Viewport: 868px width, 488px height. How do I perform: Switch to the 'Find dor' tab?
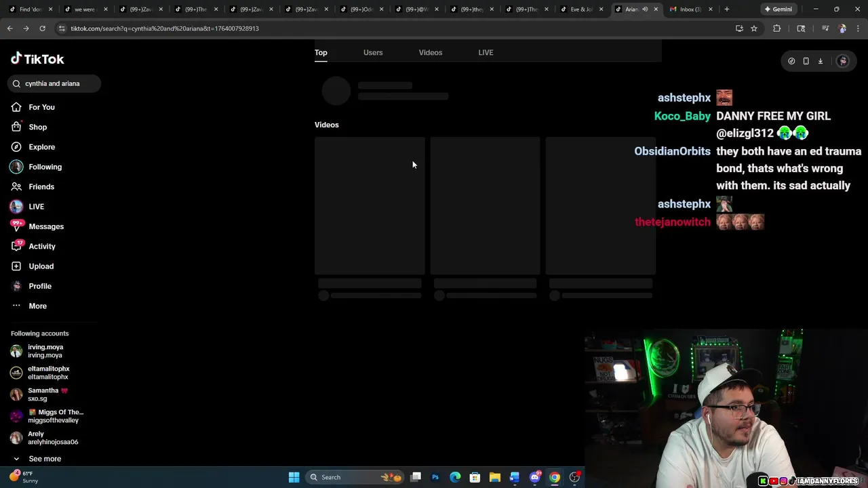(31, 9)
